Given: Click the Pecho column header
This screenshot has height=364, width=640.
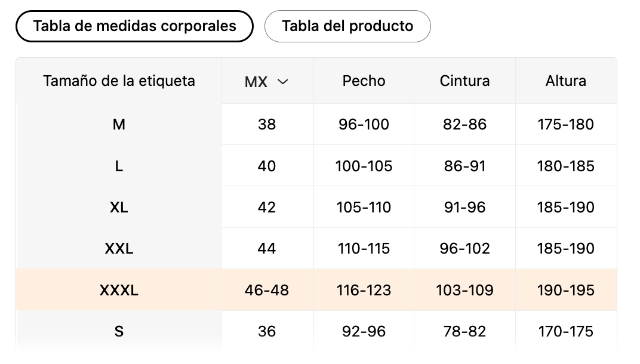Looking at the screenshot, I should tap(364, 81).
